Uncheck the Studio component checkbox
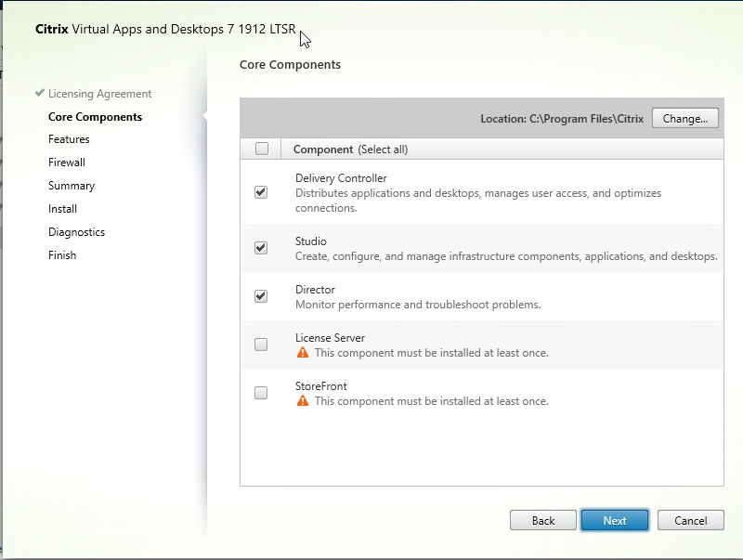743x560 pixels. coord(261,248)
